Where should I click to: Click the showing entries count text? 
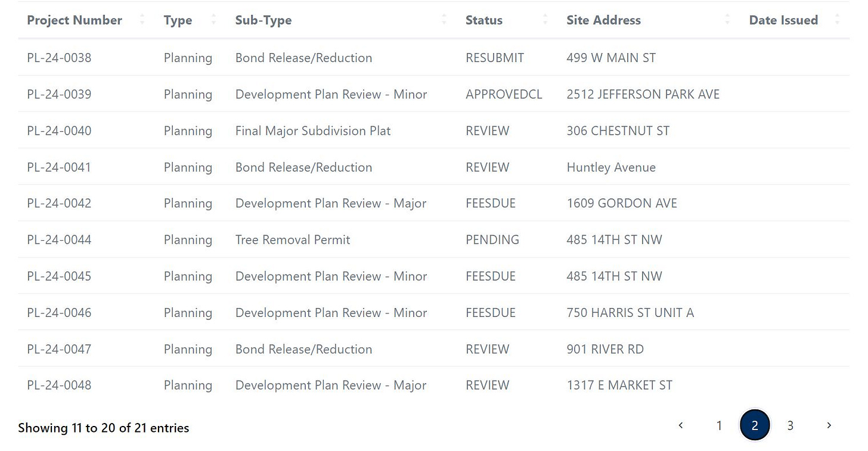click(103, 428)
